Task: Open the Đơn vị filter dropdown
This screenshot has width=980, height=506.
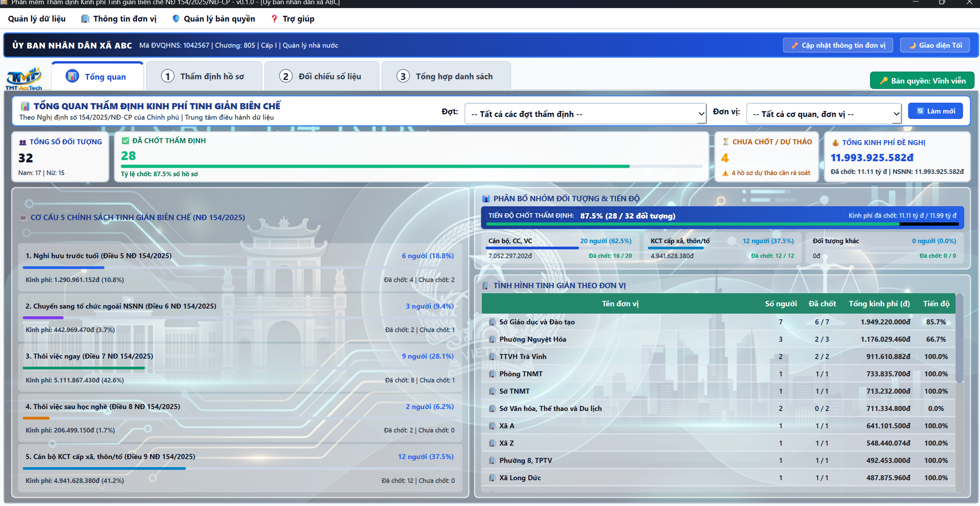Action: 824,114
